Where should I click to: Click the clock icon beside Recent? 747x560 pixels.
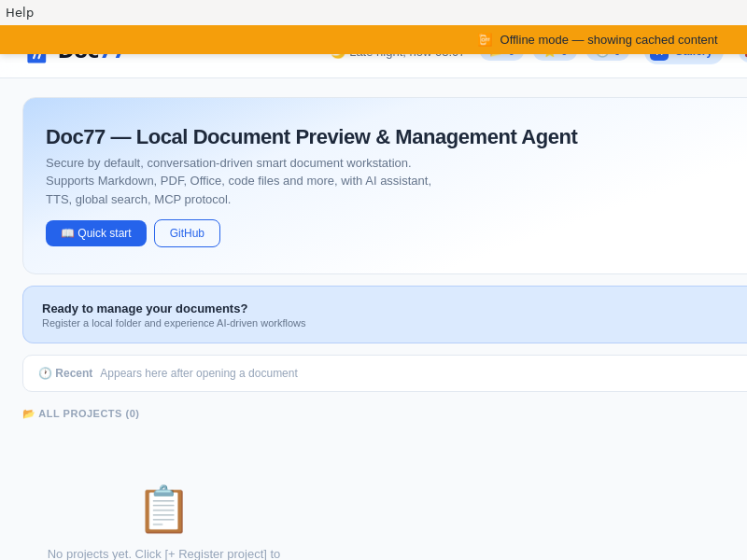[45, 373]
